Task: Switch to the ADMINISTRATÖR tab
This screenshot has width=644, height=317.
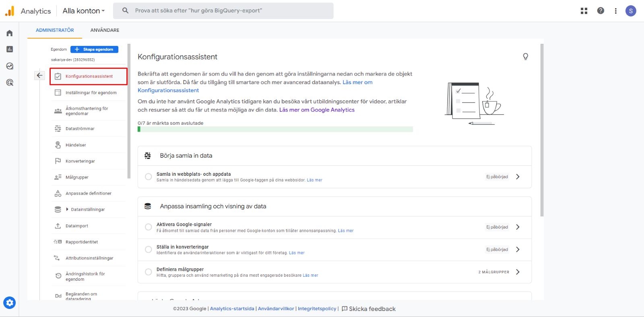Action: [55, 30]
